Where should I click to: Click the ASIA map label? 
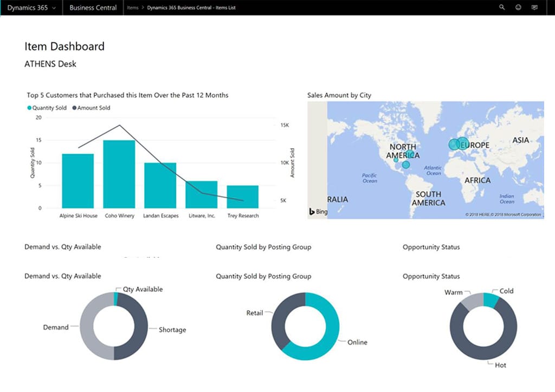point(521,140)
